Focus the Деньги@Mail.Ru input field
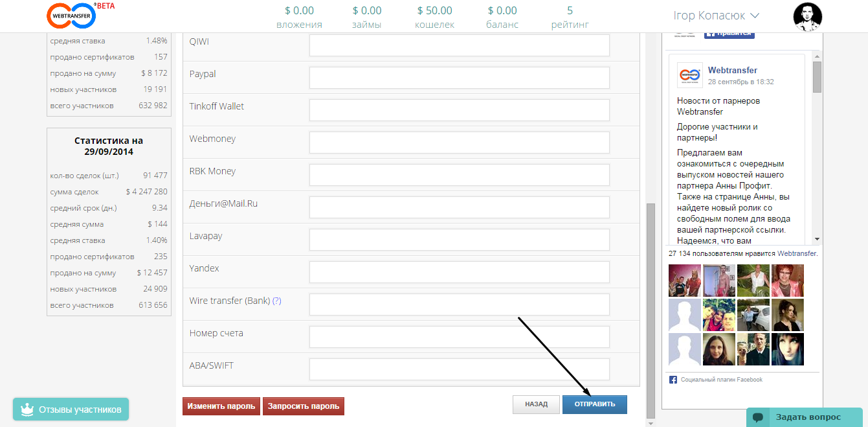The image size is (868, 427). [460, 207]
